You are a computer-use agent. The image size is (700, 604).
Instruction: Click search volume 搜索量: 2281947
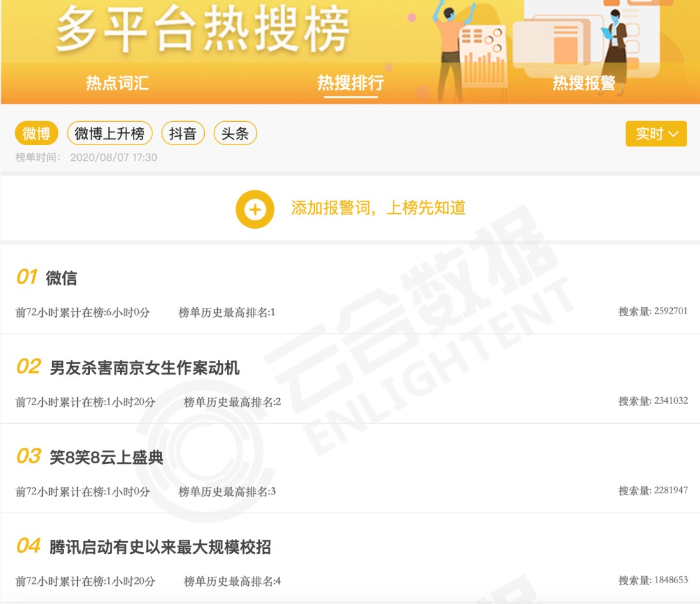click(x=653, y=491)
